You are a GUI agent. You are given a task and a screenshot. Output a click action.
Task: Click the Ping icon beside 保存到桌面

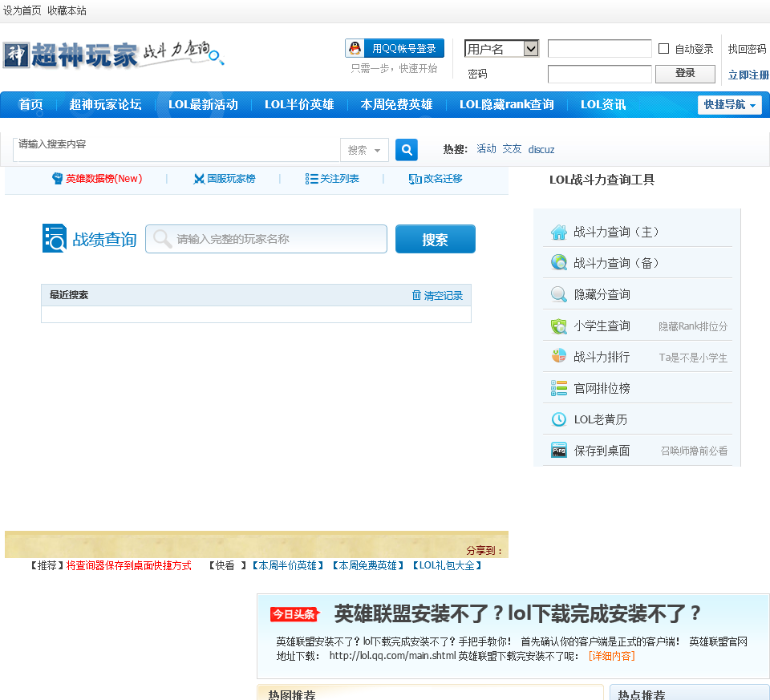[559, 450]
